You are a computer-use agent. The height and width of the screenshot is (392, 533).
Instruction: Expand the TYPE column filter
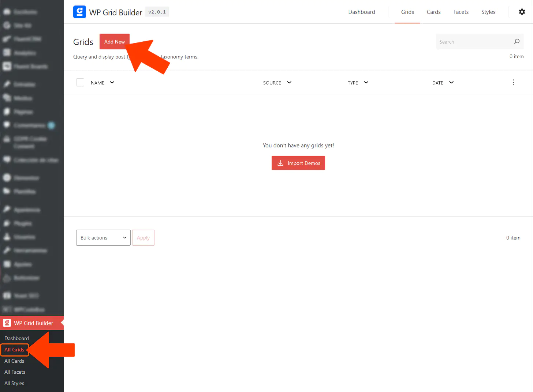coord(366,83)
